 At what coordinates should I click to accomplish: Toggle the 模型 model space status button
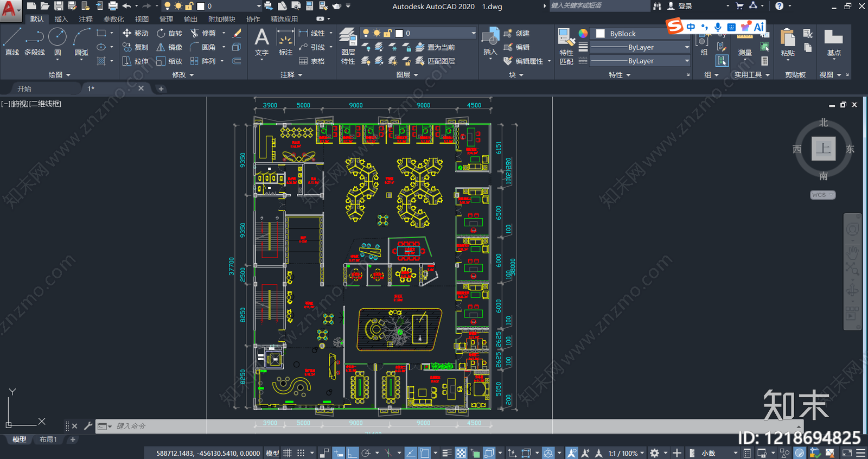point(272,453)
